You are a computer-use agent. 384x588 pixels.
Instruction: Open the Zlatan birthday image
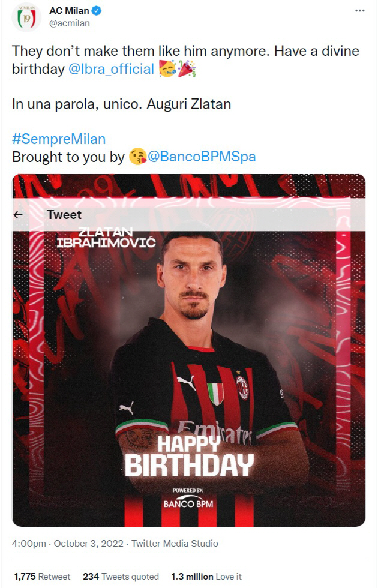point(189,350)
